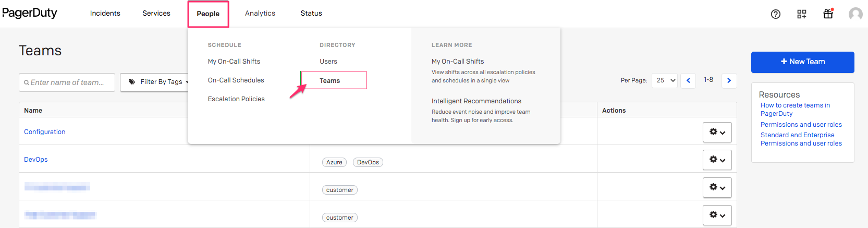868x228 pixels.
Task: Select Teams in the Directory menu
Action: (330, 80)
